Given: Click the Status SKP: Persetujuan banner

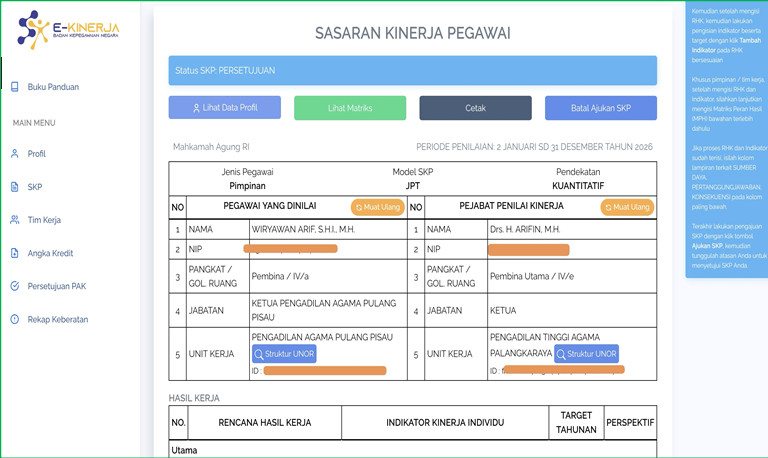Looking at the screenshot, I should [x=412, y=71].
